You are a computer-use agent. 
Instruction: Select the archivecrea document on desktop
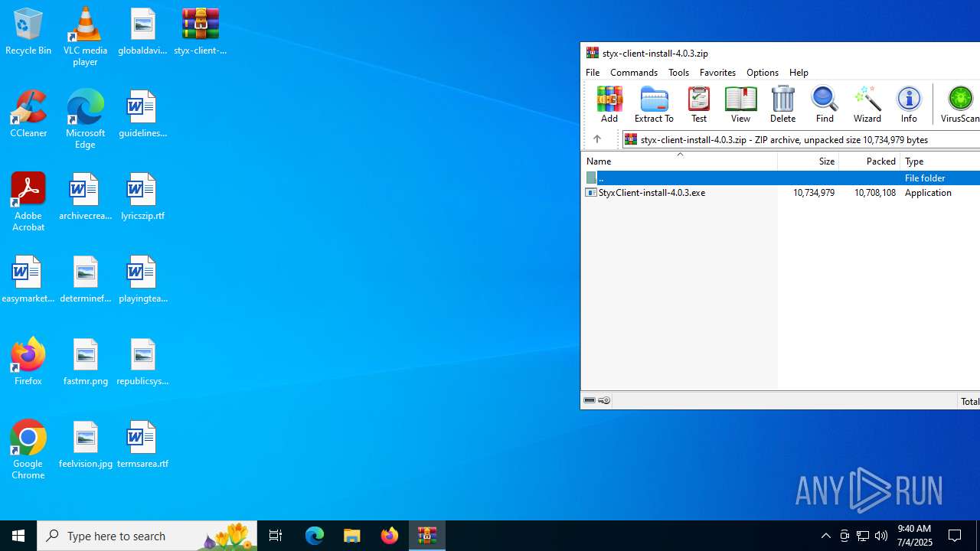pos(86,197)
